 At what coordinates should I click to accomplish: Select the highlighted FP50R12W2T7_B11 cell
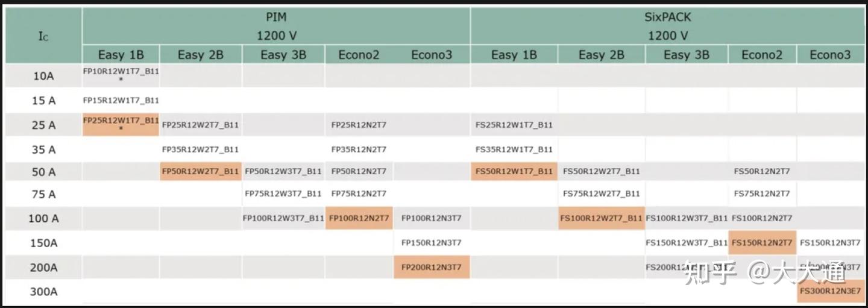pyautogui.click(x=200, y=172)
